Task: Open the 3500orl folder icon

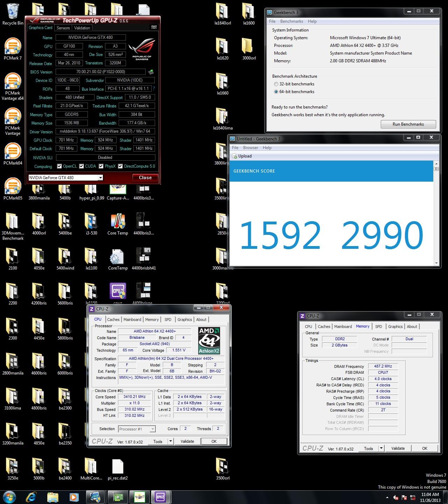Action: point(223,468)
